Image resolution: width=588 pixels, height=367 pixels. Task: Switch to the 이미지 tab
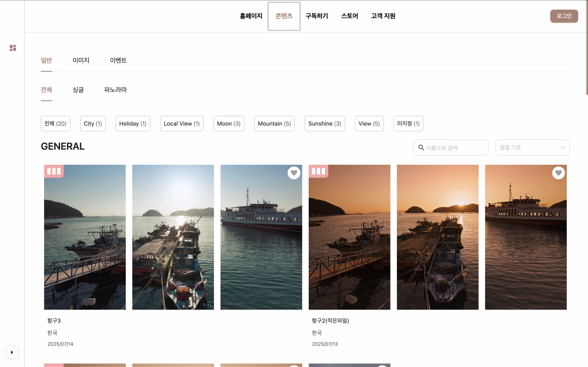click(x=81, y=60)
